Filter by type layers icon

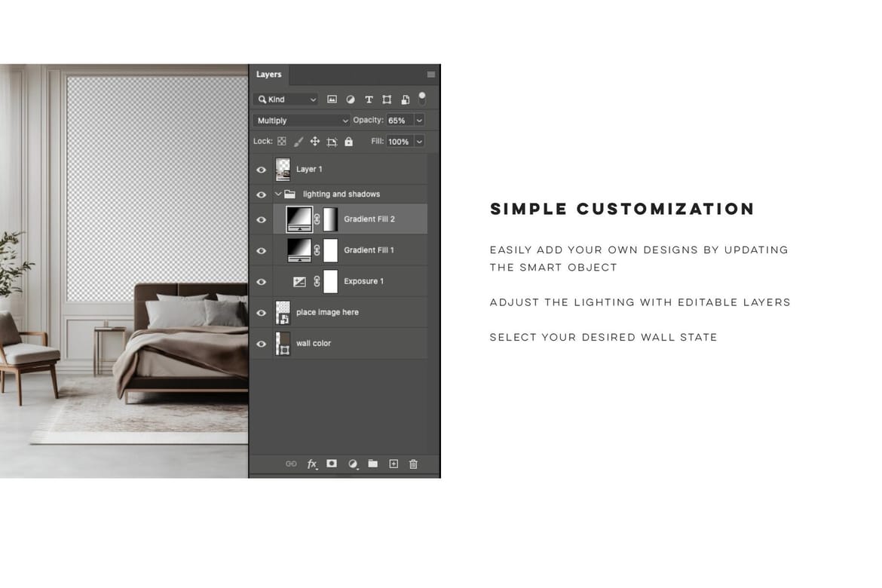(369, 100)
